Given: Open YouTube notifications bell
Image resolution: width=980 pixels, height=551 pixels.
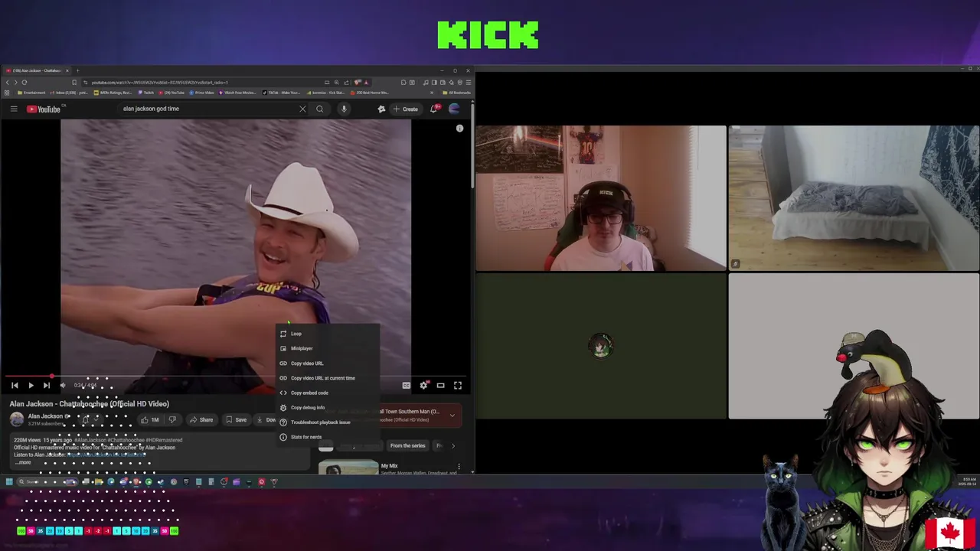Looking at the screenshot, I should (434, 109).
